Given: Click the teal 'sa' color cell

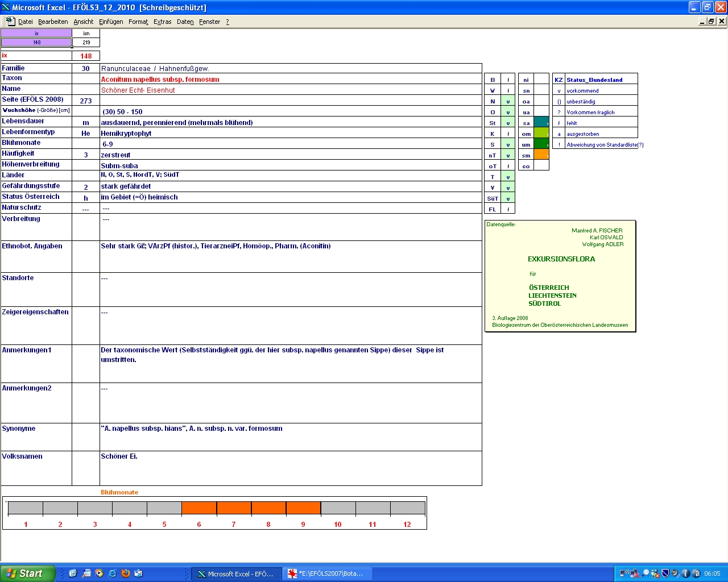Looking at the screenshot, I should pyautogui.click(x=541, y=123).
